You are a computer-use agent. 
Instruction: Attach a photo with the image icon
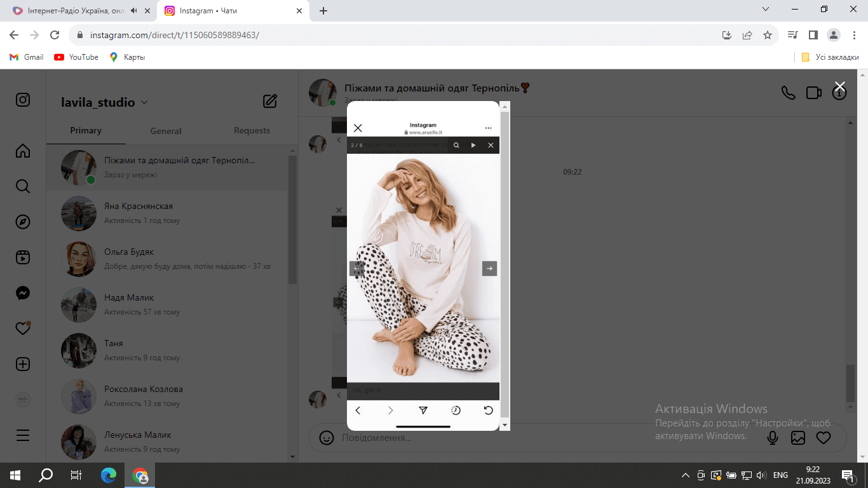pos(798,438)
